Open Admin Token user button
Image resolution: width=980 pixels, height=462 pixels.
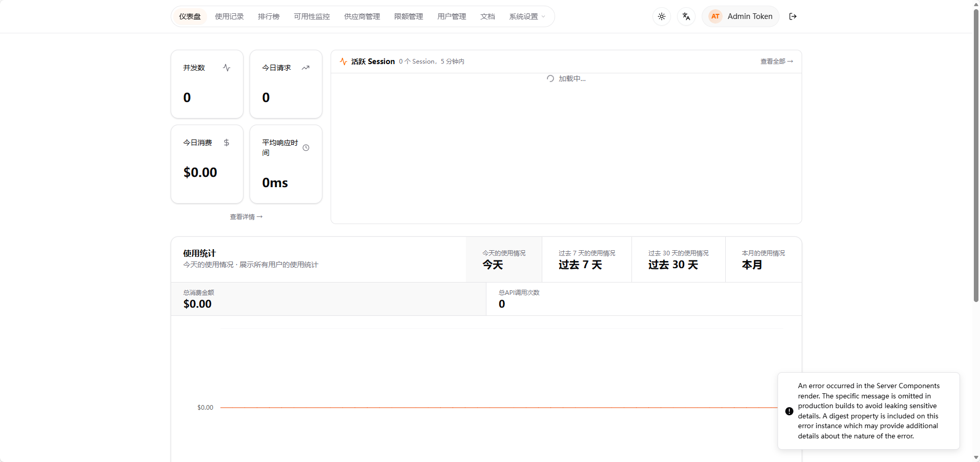coord(741,16)
